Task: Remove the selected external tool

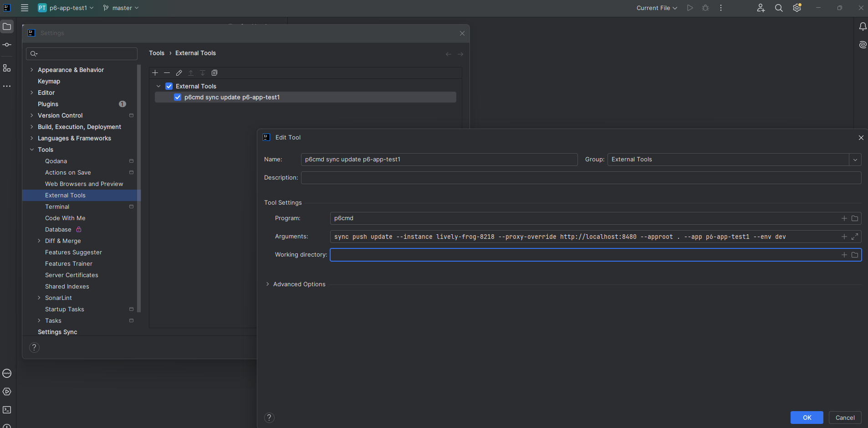Action: tap(167, 73)
